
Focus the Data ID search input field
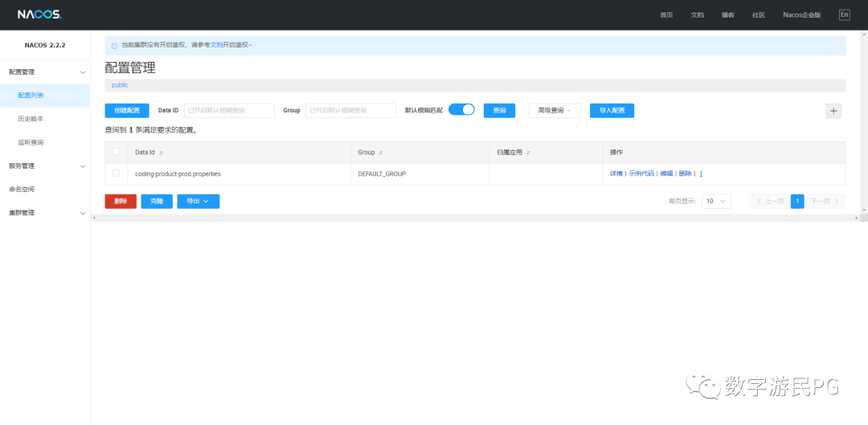coord(229,111)
